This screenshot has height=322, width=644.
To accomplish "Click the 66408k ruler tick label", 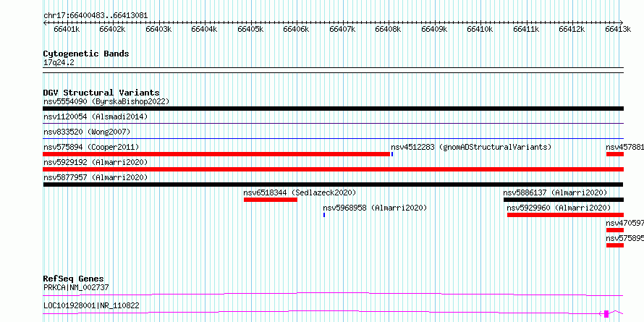I will tap(389, 29).
